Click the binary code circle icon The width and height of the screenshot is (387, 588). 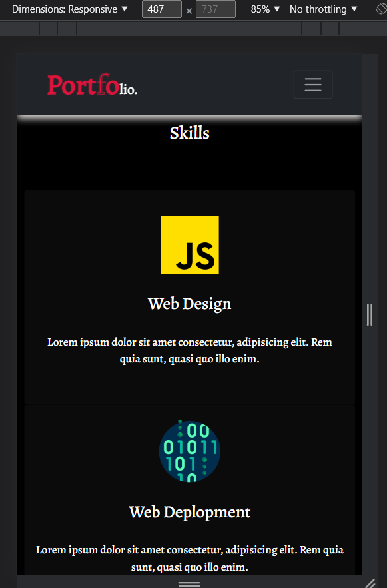click(x=190, y=451)
